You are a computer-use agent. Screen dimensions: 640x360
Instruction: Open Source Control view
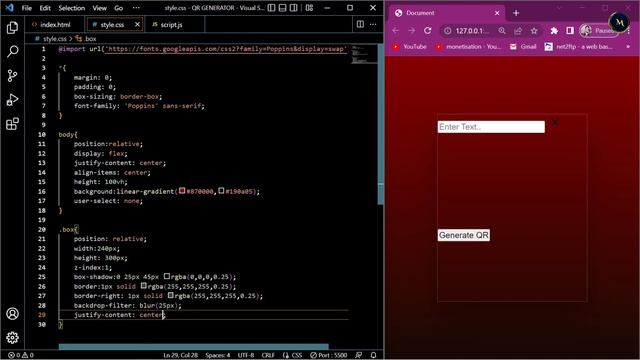click(12, 76)
